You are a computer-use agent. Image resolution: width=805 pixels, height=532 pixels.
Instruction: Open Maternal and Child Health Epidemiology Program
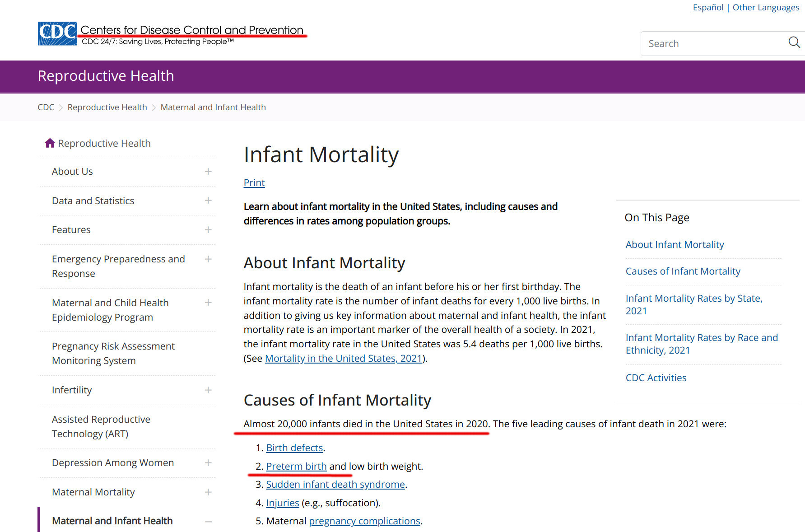tap(110, 310)
